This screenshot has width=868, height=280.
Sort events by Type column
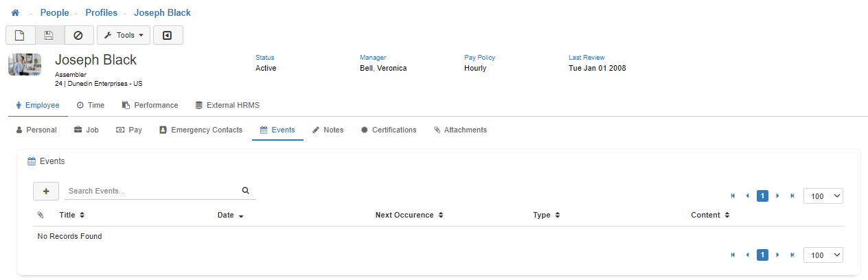[x=546, y=215]
